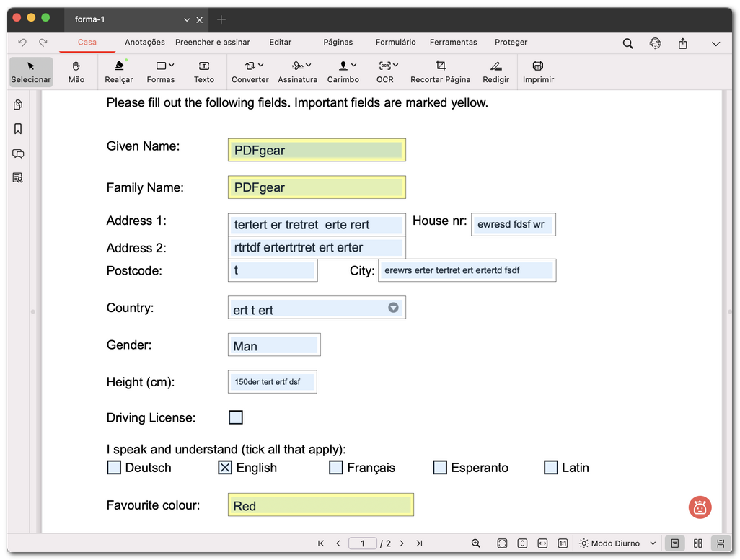Click the Realçar highlight tool
Screen dimensions: 740x560
119,72
